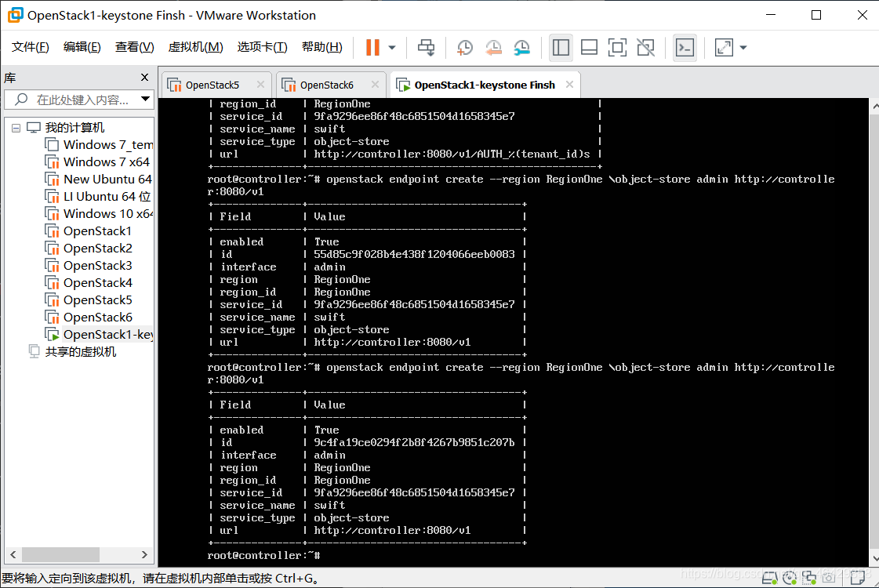Send Ctrl+Alt+Del to virtual machine
Image resolution: width=879 pixels, height=588 pixels.
[426, 48]
